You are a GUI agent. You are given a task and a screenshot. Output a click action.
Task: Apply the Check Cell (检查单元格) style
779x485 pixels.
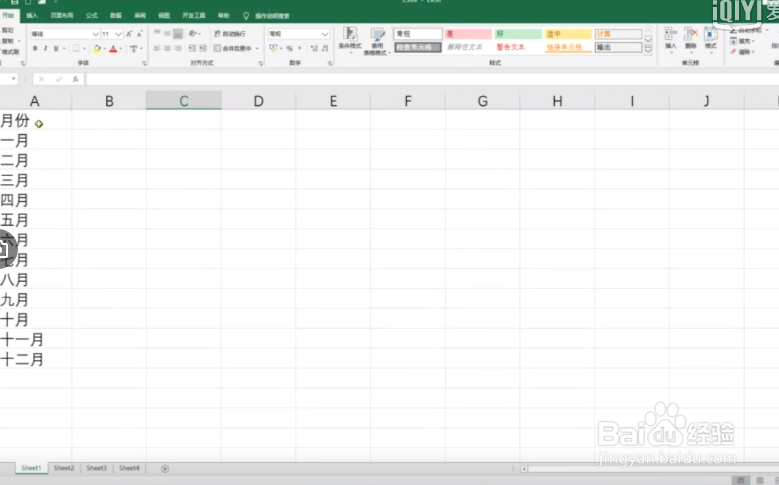tap(418, 47)
